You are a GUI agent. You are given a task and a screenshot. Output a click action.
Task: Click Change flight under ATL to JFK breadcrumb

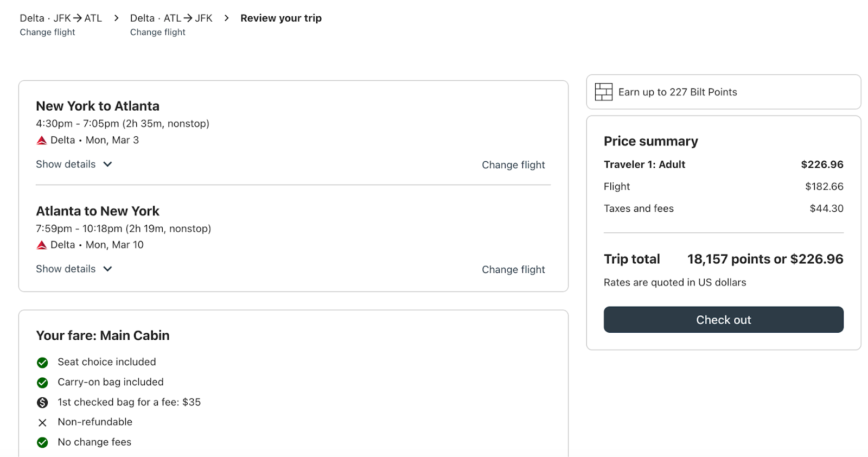158,33
